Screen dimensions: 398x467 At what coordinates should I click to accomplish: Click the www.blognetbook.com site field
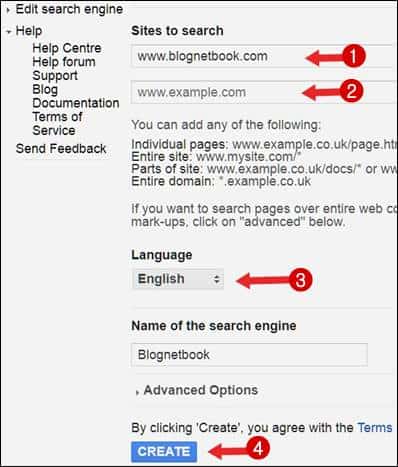coord(263,56)
